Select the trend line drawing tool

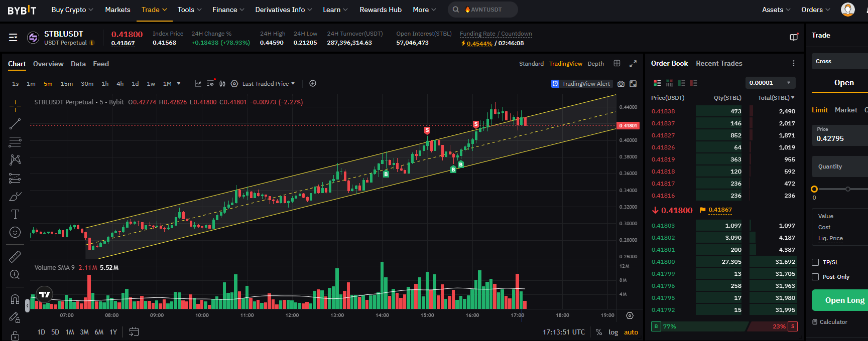15,124
